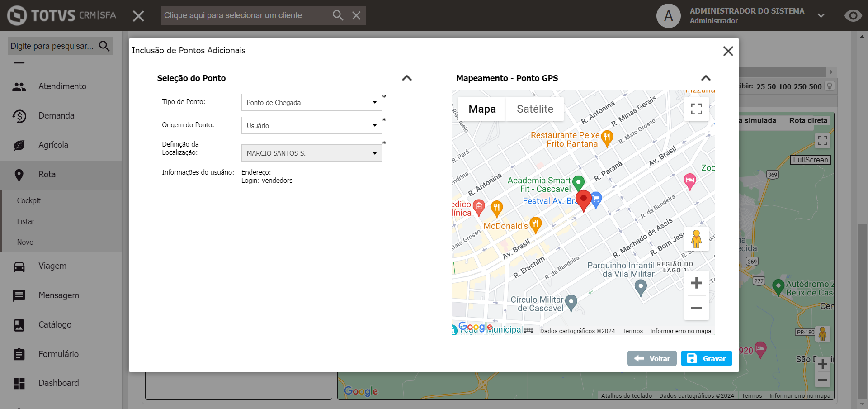Viewport: 868px width, 409px height.
Task: Zoom out on the background map
Action: click(x=823, y=380)
